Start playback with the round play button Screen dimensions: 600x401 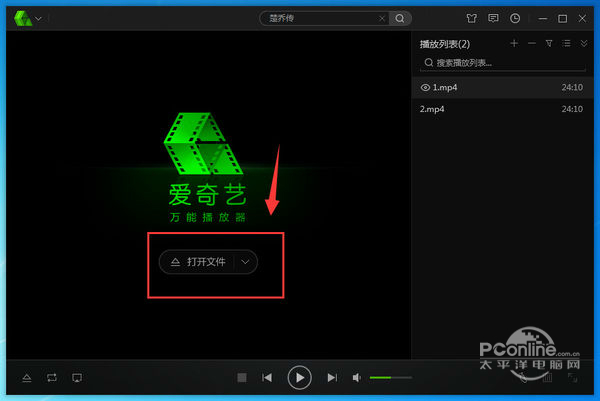click(299, 378)
